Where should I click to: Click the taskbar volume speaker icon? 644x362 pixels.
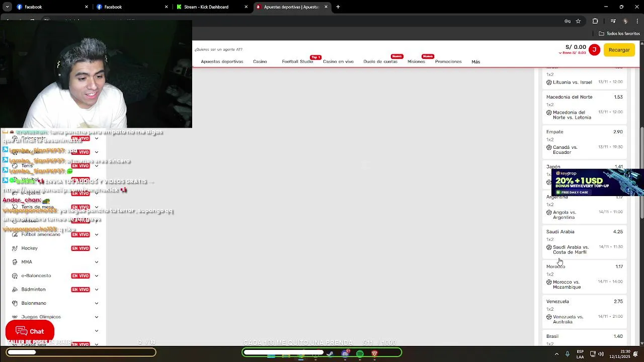[601, 354]
